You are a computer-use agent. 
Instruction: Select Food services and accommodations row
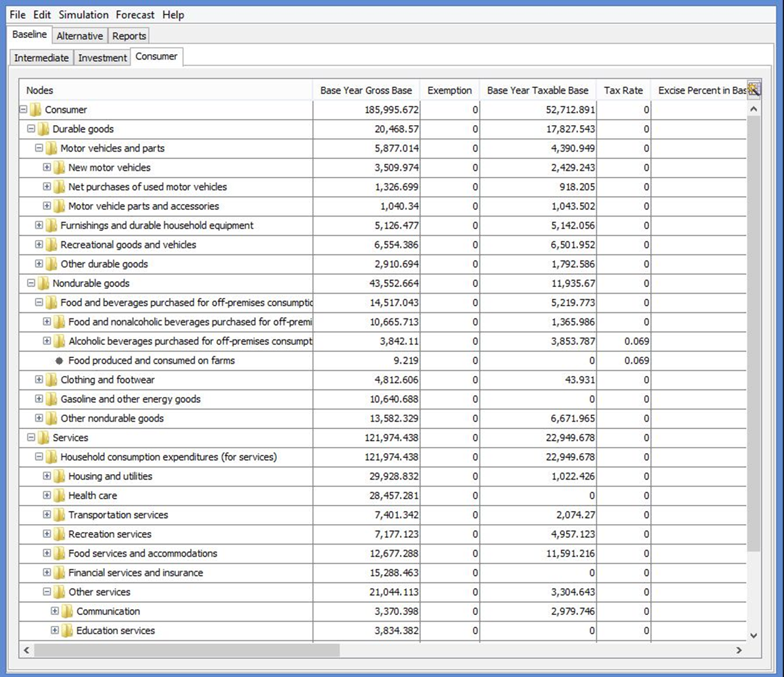pos(382,553)
